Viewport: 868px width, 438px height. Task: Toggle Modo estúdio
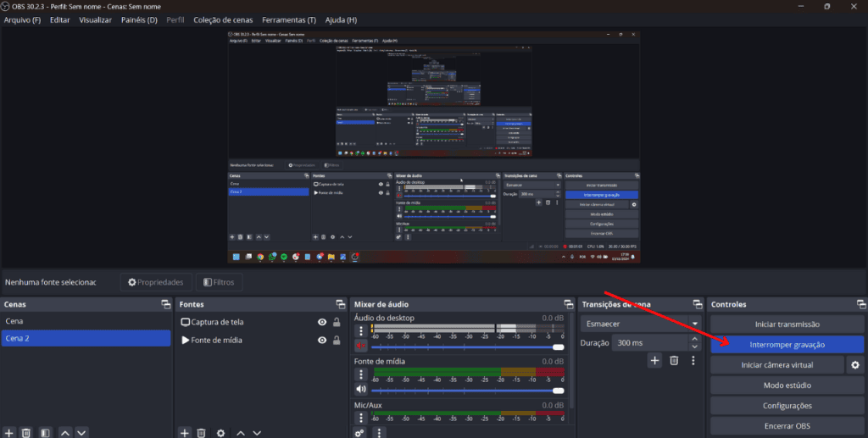(x=787, y=385)
